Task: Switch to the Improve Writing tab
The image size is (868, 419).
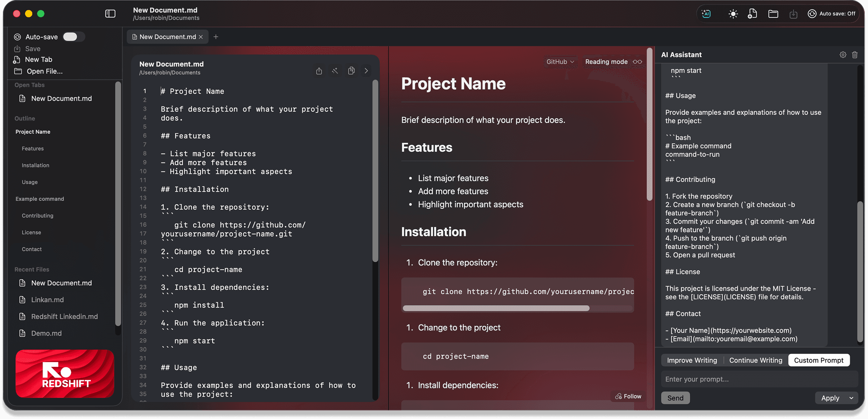Action: pyautogui.click(x=692, y=360)
